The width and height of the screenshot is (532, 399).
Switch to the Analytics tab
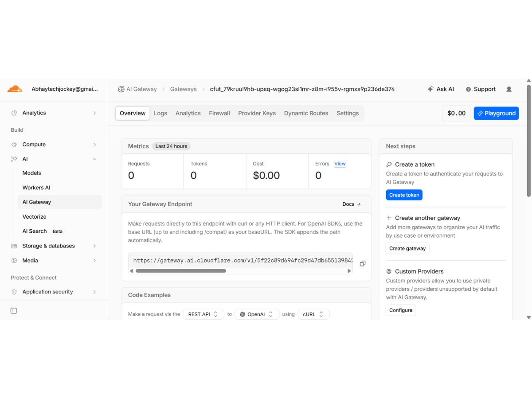[x=188, y=113]
